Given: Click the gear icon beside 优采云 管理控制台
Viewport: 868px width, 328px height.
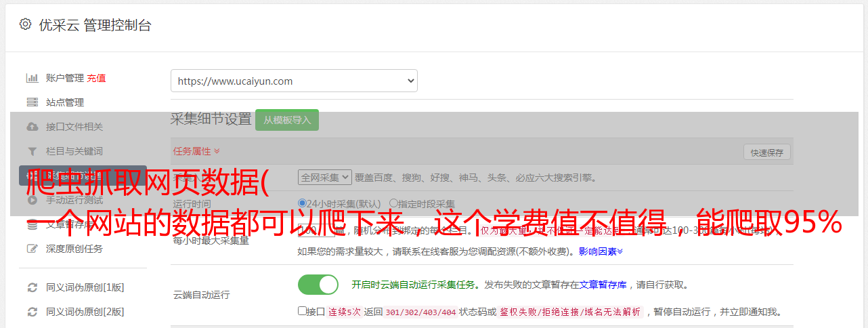Looking at the screenshot, I should tap(25, 24).
